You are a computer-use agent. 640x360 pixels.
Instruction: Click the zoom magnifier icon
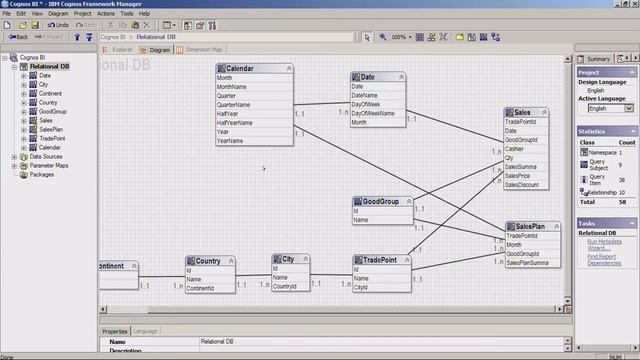pyautogui.click(x=382, y=37)
